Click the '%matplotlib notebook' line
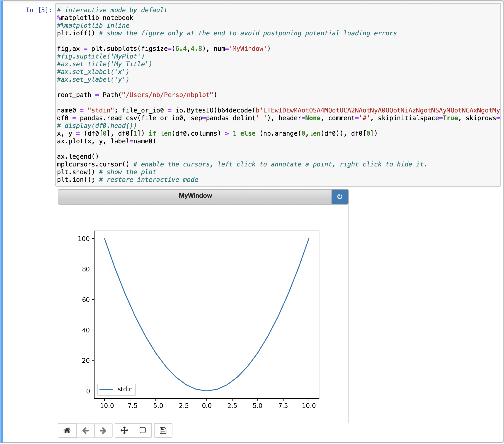 [95, 18]
